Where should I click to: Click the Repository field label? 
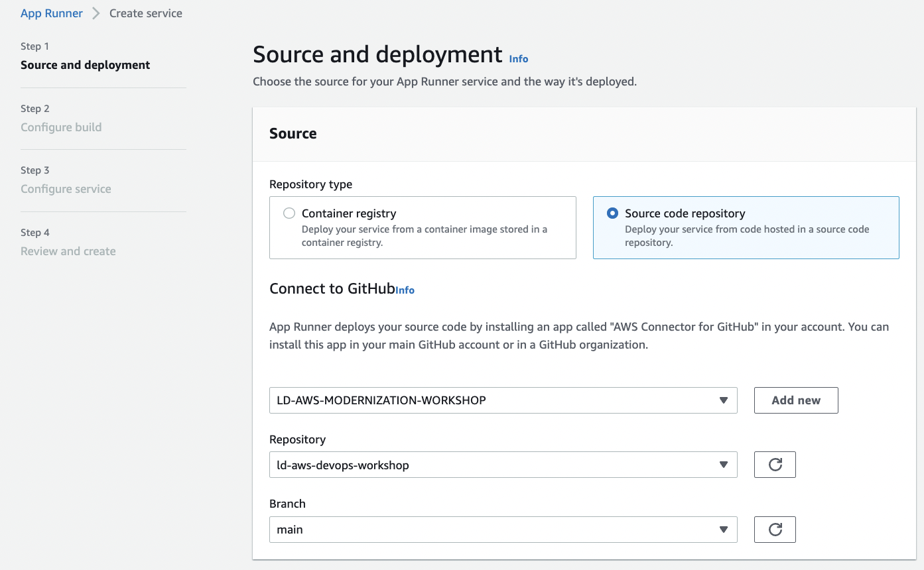(x=298, y=439)
